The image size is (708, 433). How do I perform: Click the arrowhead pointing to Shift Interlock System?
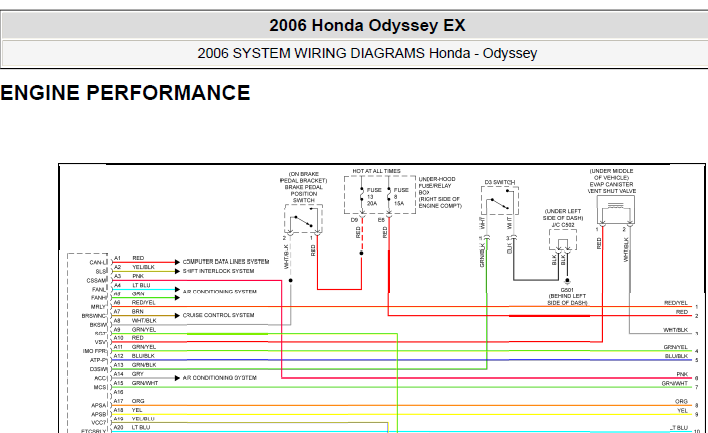click(x=177, y=271)
